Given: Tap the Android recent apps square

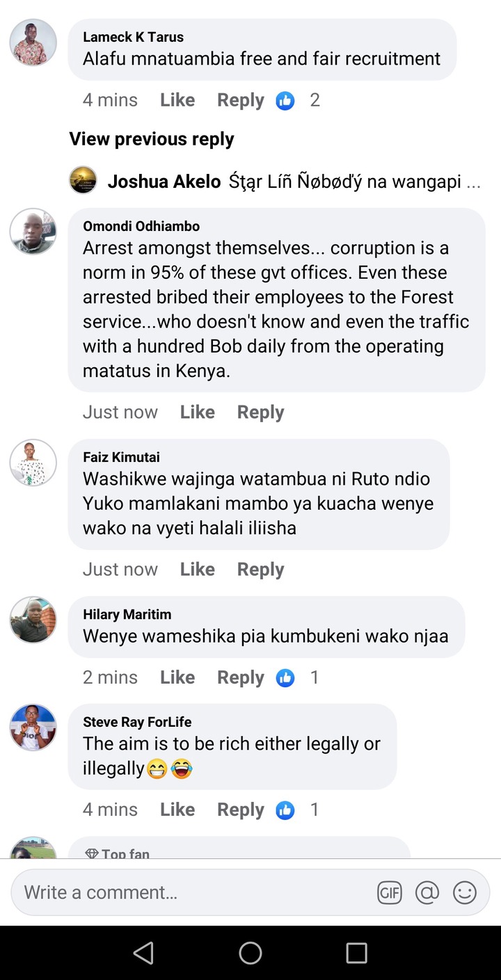Looking at the screenshot, I should click(x=356, y=953).
